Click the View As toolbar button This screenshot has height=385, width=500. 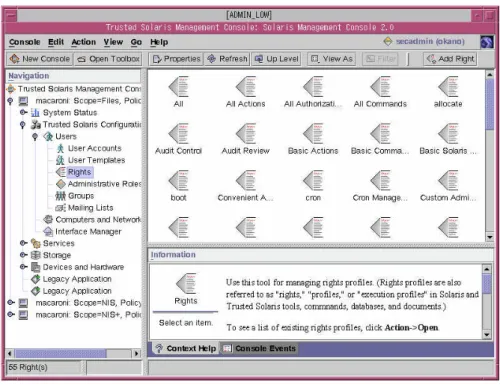click(x=331, y=59)
